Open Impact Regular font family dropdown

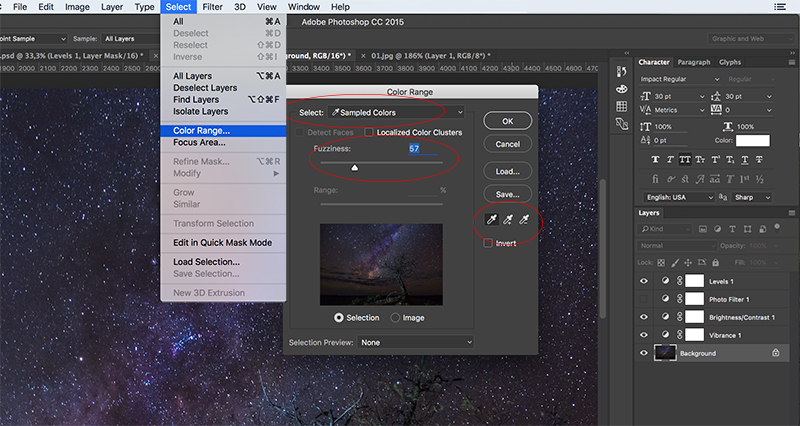point(680,79)
